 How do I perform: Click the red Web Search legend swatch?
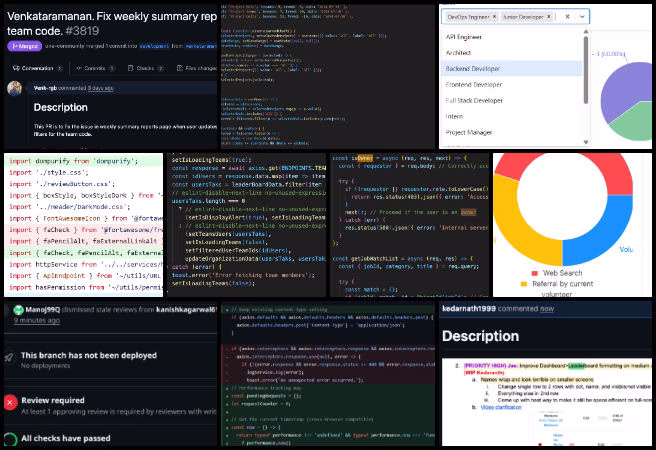(534, 273)
